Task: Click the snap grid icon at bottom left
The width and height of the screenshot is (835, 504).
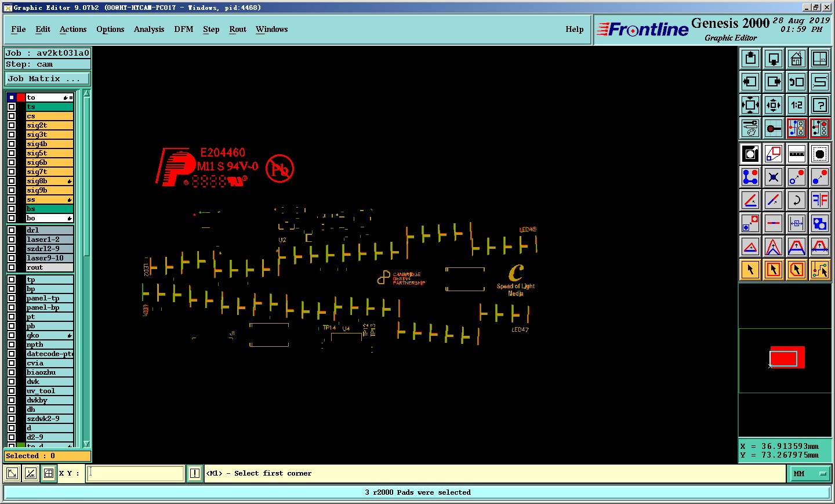Action: [x=49, y=473]
